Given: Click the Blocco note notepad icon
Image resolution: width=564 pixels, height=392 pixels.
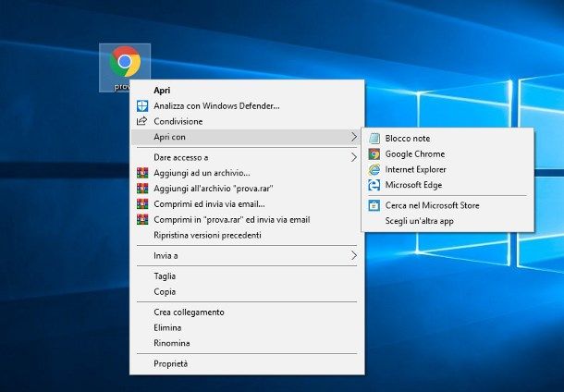Looking at the screenshot, I should (374, 139).
